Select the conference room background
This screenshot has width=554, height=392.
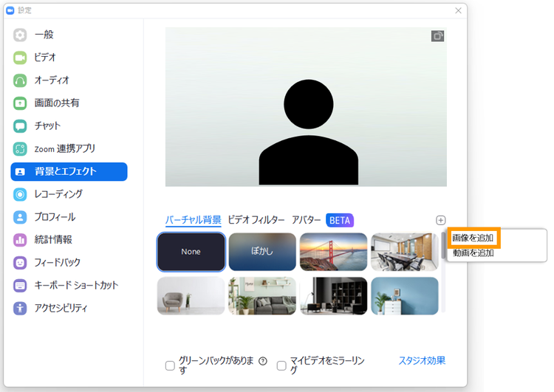click(x=405, y=252)
